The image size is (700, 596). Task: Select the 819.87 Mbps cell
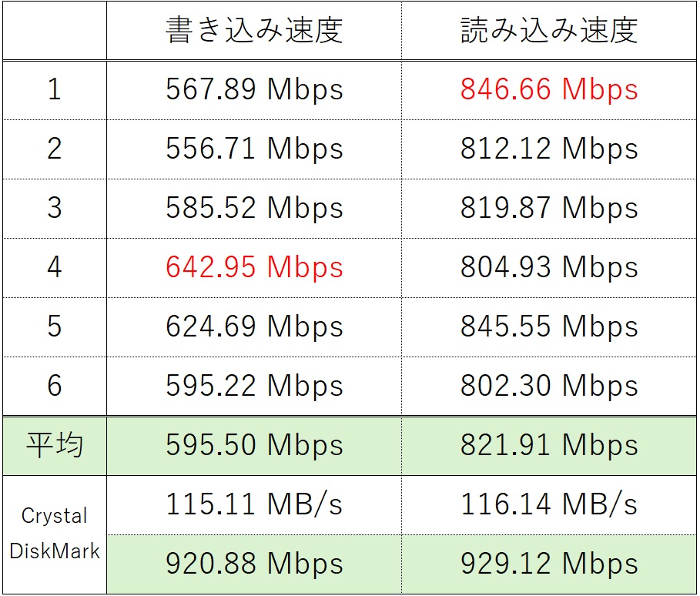(x=549, y=208)
